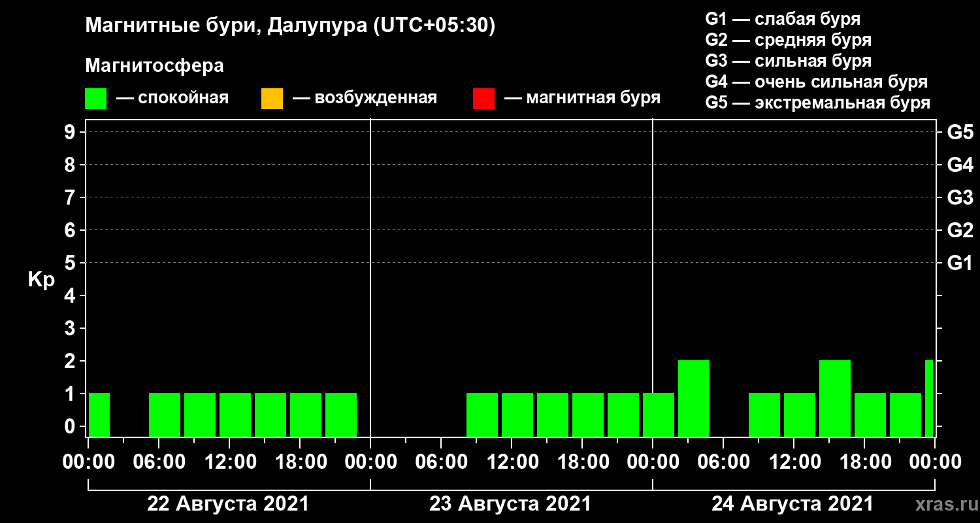Click the 21:00 bar on 24 August

coord(906,414)
